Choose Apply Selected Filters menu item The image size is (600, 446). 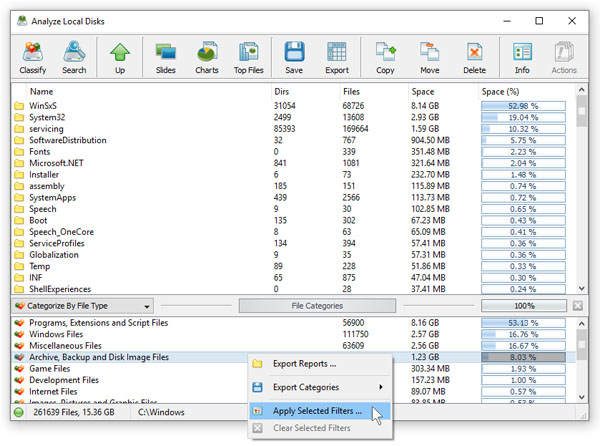[x=320, y=411]
